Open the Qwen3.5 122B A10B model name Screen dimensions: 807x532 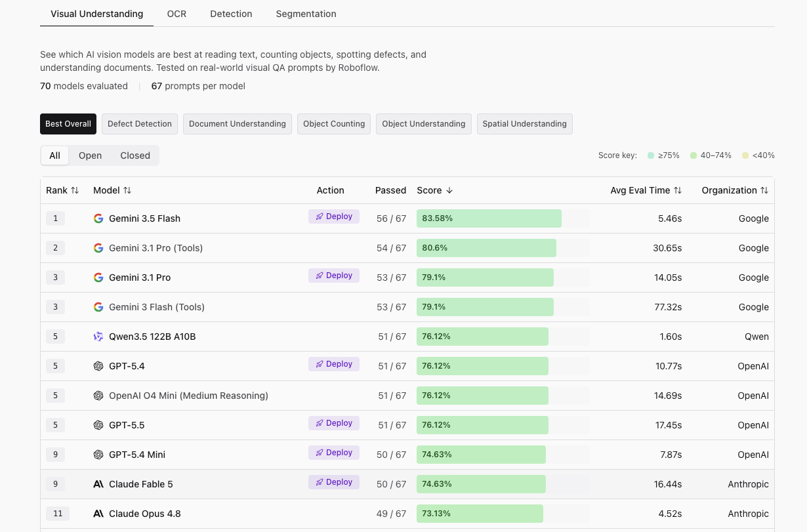click(152, 337)
